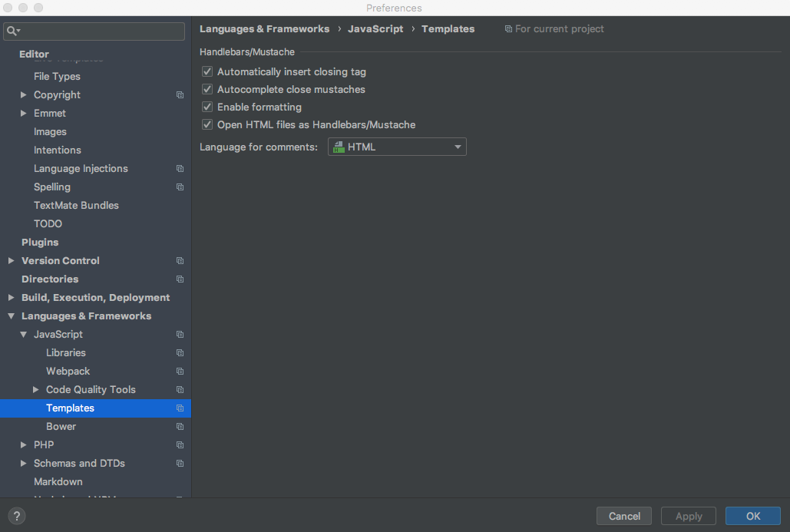Open the Language for comments dropdown

(458, 146)
